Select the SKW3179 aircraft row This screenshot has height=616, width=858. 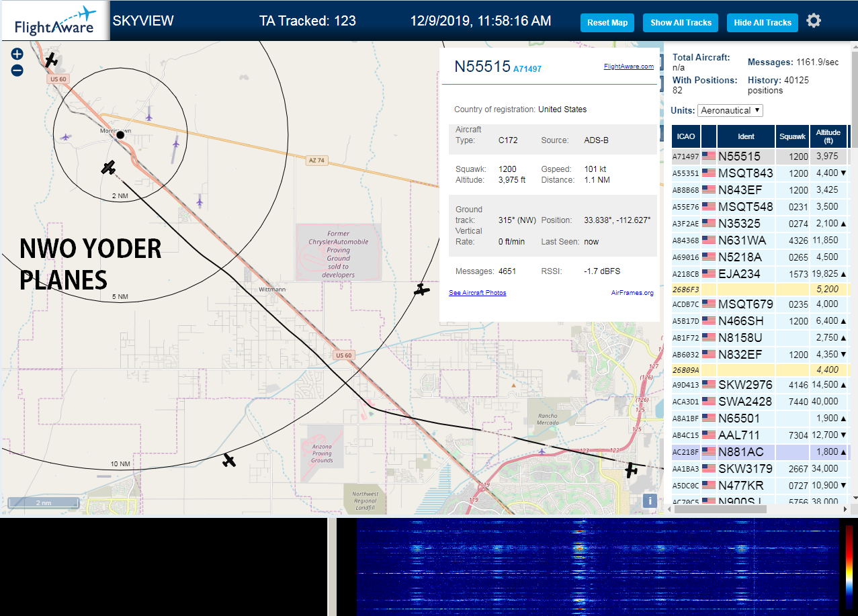point(760,469)
